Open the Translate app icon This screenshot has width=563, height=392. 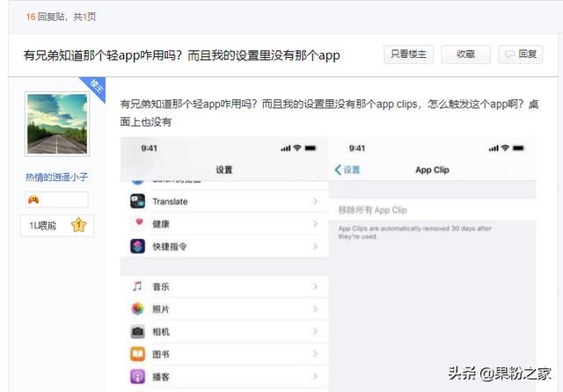click(x=137, y=201)
